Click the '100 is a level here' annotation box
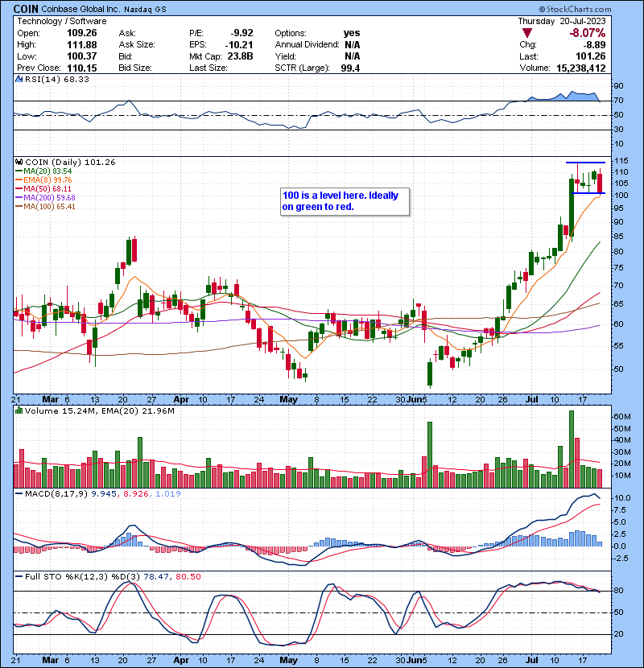 (345, 201)
